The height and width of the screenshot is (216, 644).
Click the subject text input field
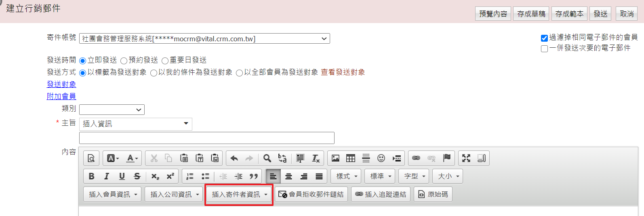coord(207,138)
